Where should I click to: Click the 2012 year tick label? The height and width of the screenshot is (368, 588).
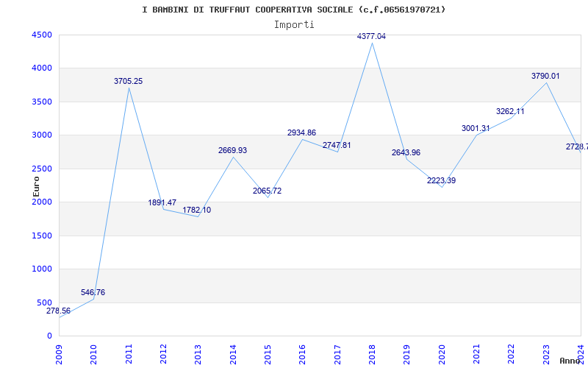pyautogui.click(x=163, y=355)
